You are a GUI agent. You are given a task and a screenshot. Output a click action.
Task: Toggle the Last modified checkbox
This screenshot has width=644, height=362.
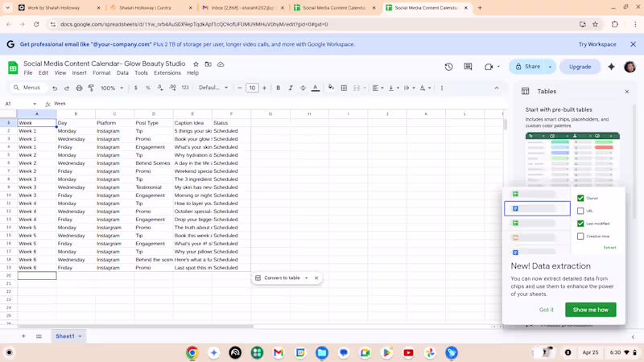coord(580,224)
